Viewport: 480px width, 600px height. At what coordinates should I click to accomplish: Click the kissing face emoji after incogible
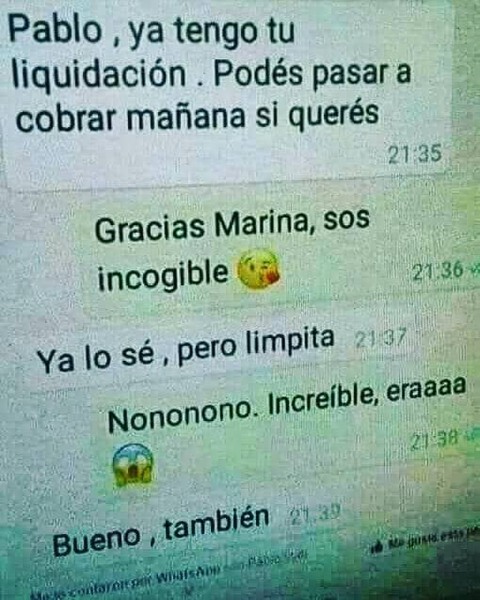[x=259, y=270]
